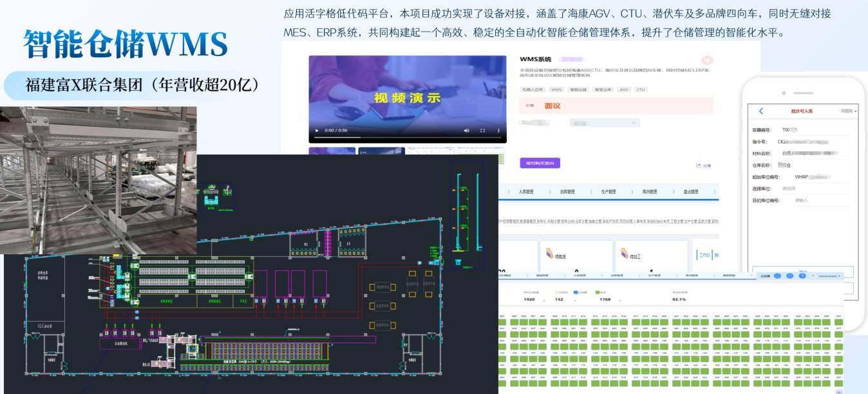Enter fullscreen mode on the video player
Screen dimensions: 868x394
coord(482,131)
